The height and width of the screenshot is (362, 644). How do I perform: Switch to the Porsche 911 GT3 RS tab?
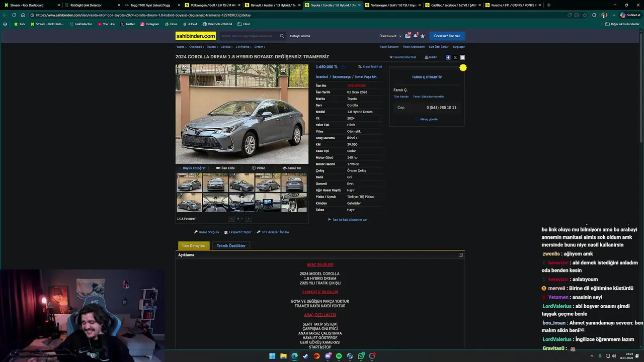tap(513, 5)
